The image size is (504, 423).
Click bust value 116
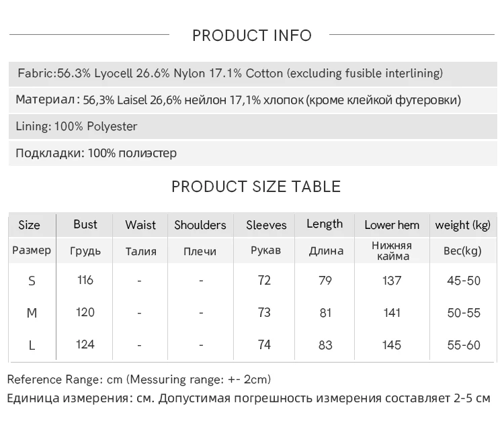click(85, 280)
